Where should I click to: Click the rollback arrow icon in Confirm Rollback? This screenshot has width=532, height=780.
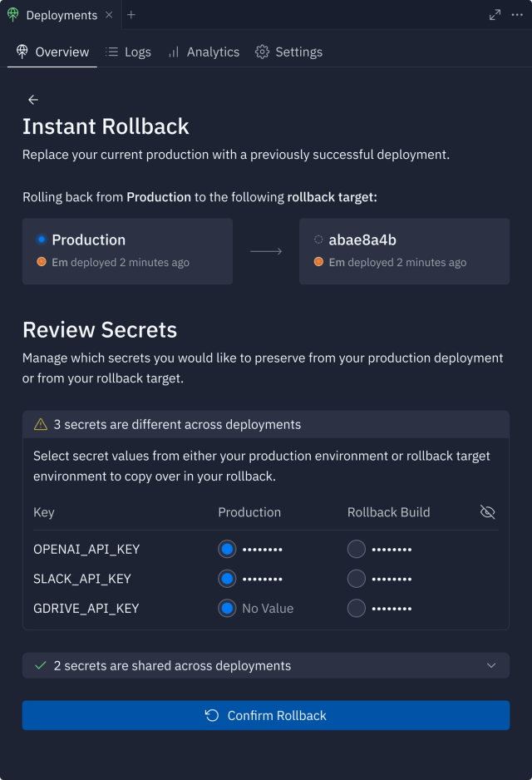point(210,715)
